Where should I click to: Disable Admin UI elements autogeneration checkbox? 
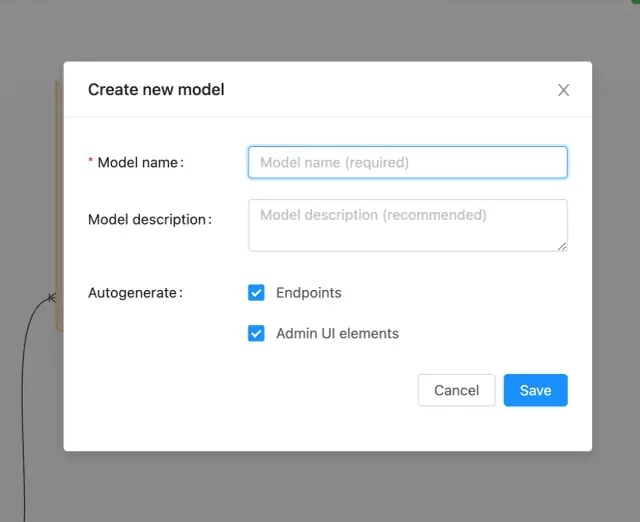[256, 334]
